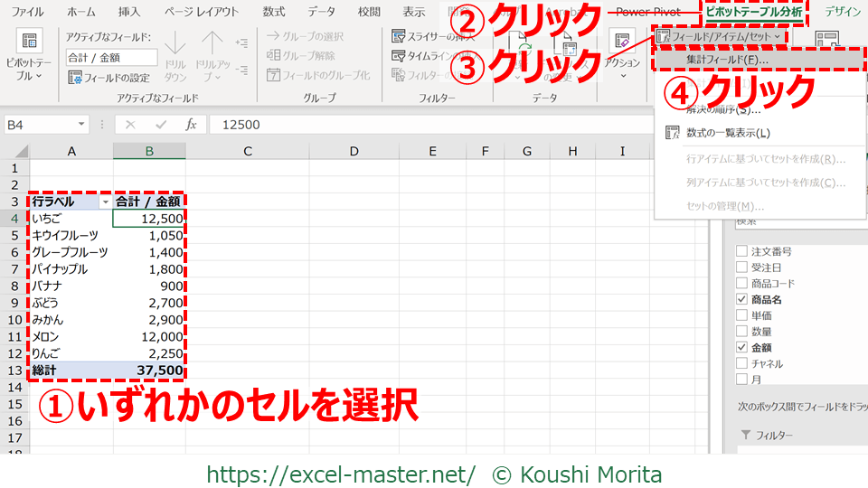Click the formula bar checkmark icon
Screen dimensions: 868x488
[x=161, y=125]
